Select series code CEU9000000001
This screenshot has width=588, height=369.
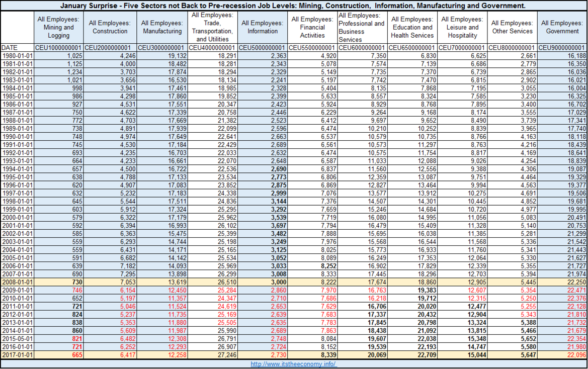[x=562, y=48]
